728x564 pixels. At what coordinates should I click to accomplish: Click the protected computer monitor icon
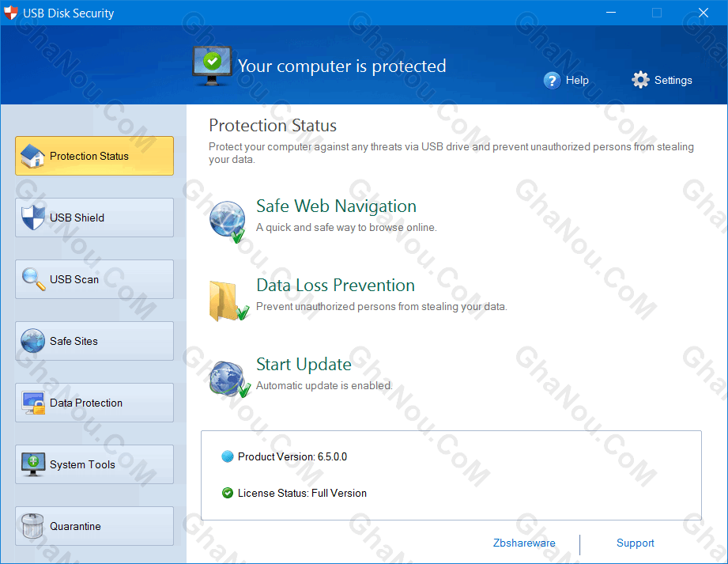pos(212,66)
